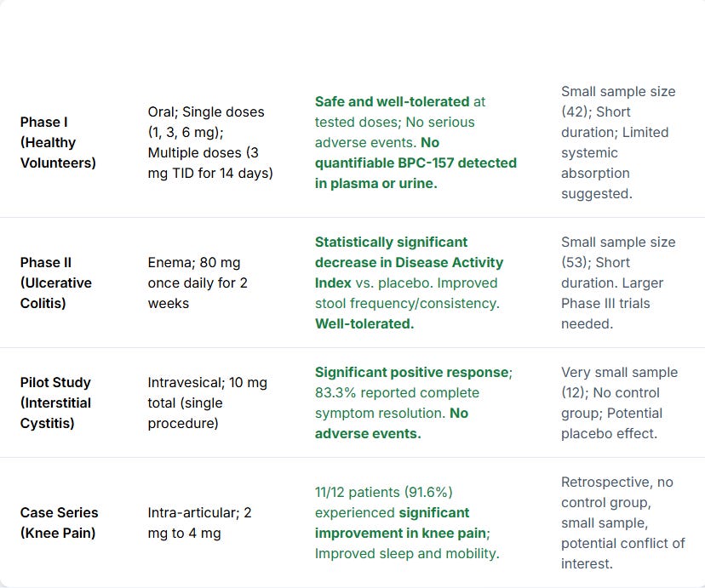Select the Phase II (Ulcerative Colitis) label
Image resolution: width=705 pixels, height=588 pixels.
pos(55,283)
